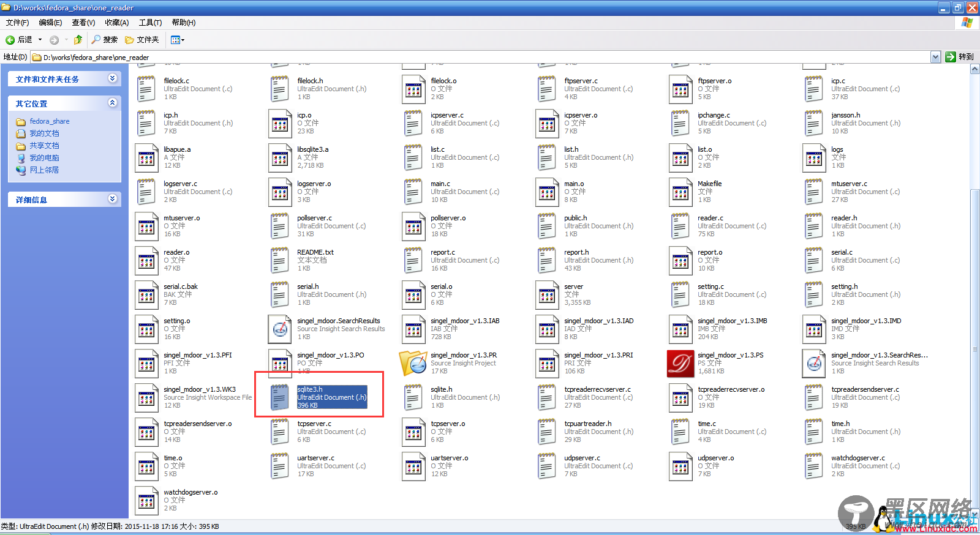This screenshot has width=980, height=535.
Task: Open My Computer (我的电脑) link
Action: tap(44, 158)
